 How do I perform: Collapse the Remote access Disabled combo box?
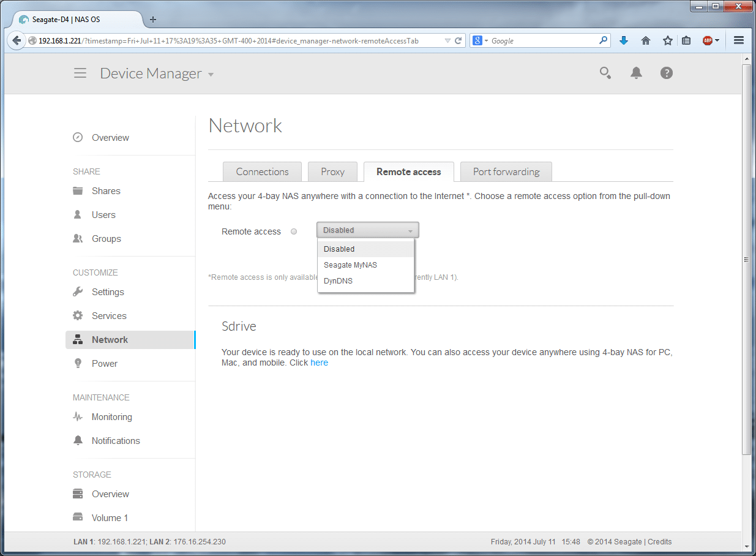point(368,230)
